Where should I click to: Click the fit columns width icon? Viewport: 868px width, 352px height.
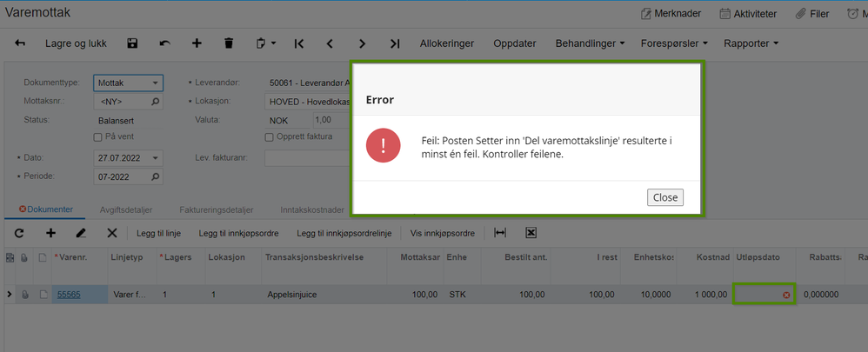click(500, 234)
